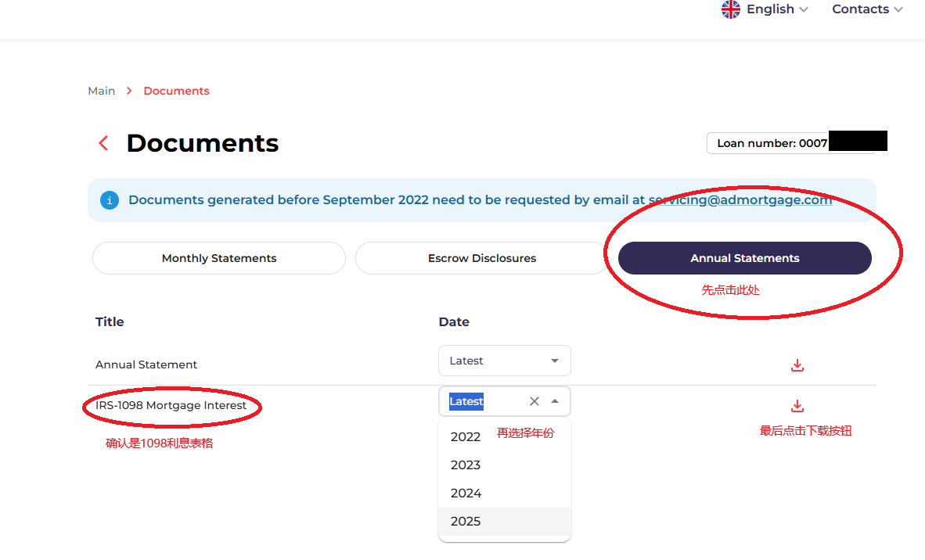Switch to the Monthly Statements tab
Image resolution: width=925 pixels, height=560 pixels.
[219, 258]
